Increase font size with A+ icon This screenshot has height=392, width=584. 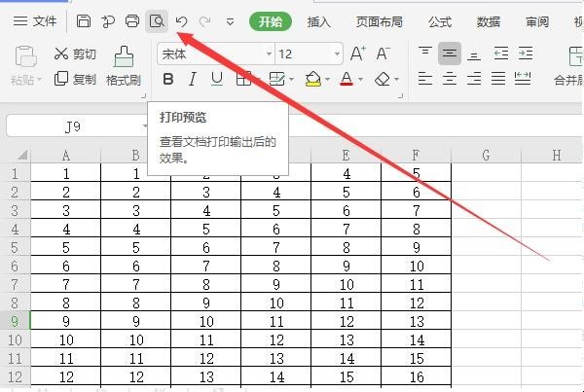(358, 53)
